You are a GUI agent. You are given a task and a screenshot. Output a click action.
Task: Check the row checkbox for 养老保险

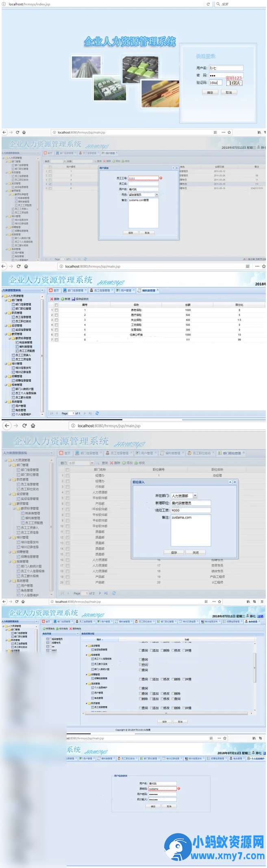(56, 310)
